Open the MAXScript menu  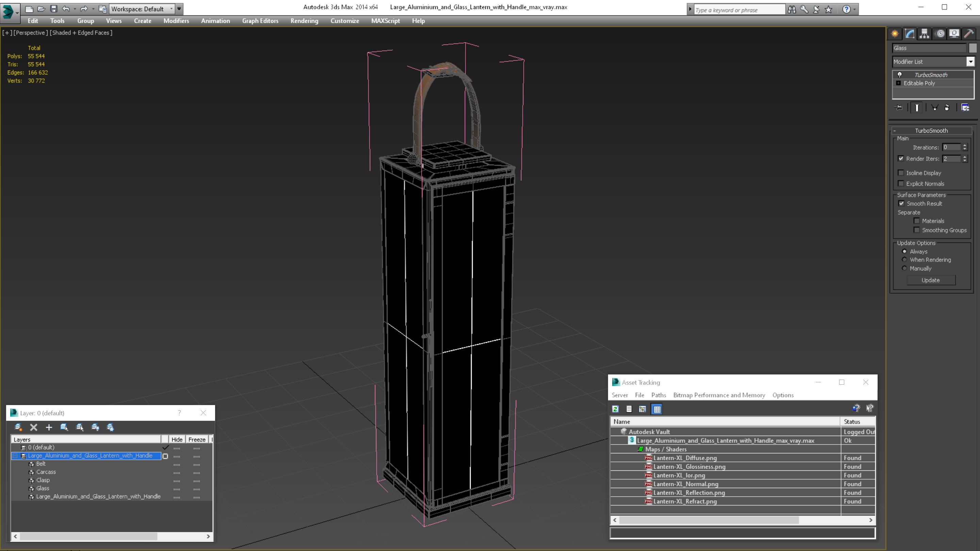(x=386, y=21)
